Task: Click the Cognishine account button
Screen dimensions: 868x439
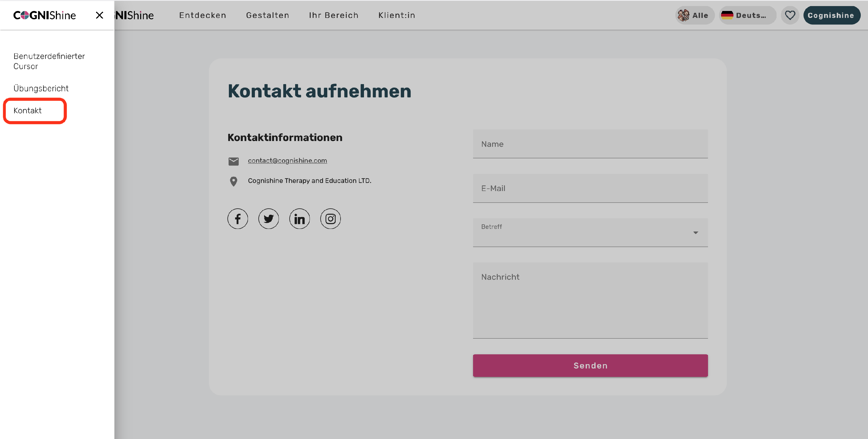Action: [831, 15]
